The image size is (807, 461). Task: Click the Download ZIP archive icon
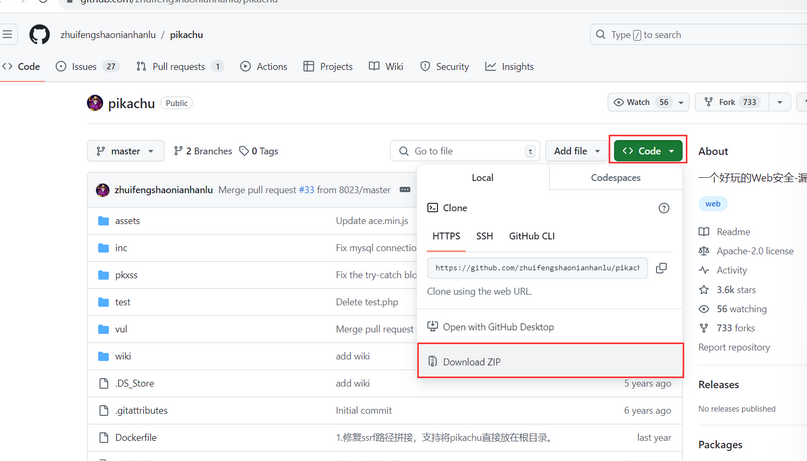tap(432, 361)
